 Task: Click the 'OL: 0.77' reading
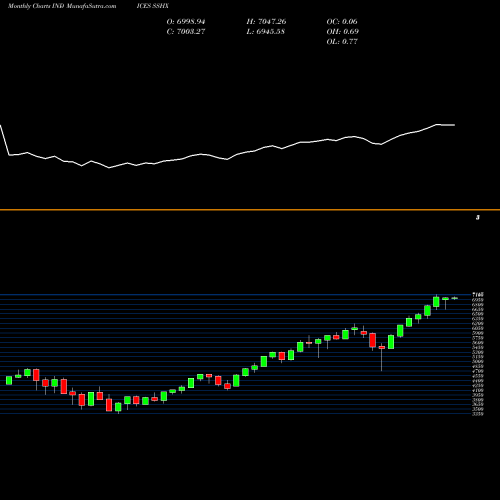342,42
